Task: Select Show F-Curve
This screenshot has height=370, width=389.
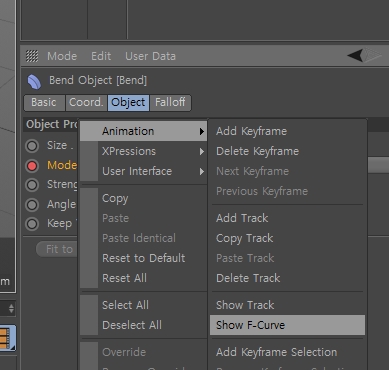Action: [x=287, y=325]
